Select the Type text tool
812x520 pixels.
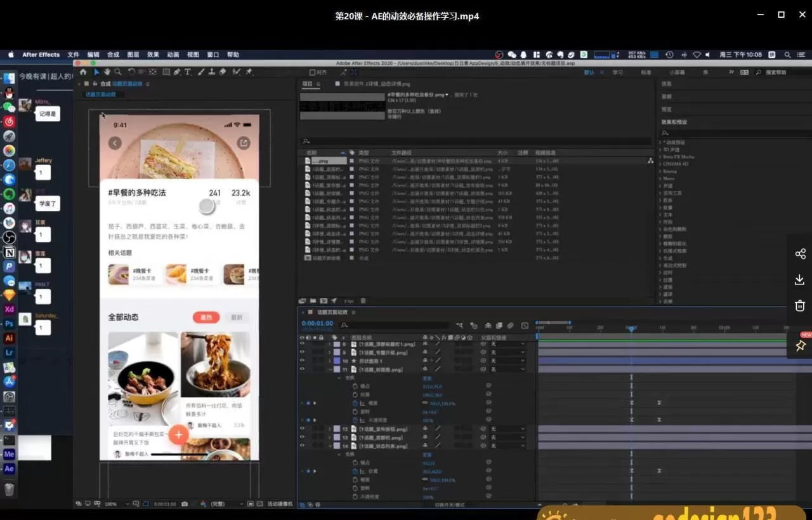point(188,72)
